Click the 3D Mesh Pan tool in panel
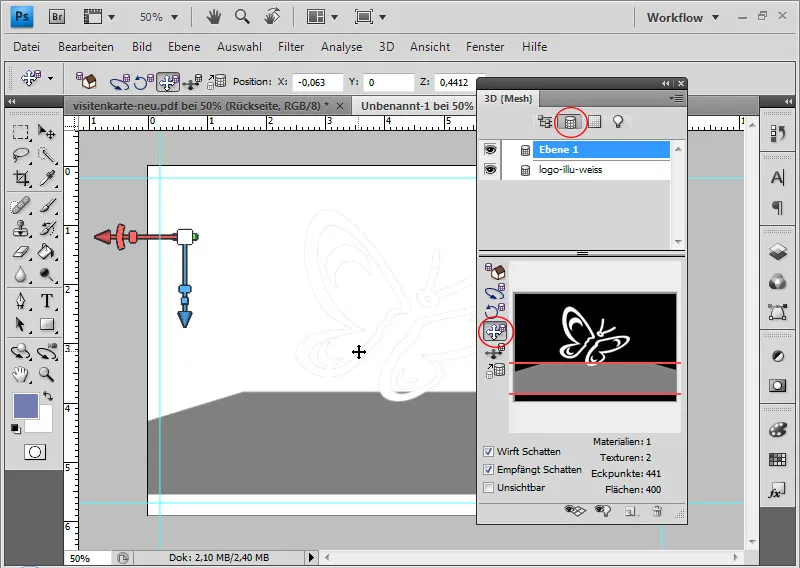 pyautogui.click(x=495, y=332)
